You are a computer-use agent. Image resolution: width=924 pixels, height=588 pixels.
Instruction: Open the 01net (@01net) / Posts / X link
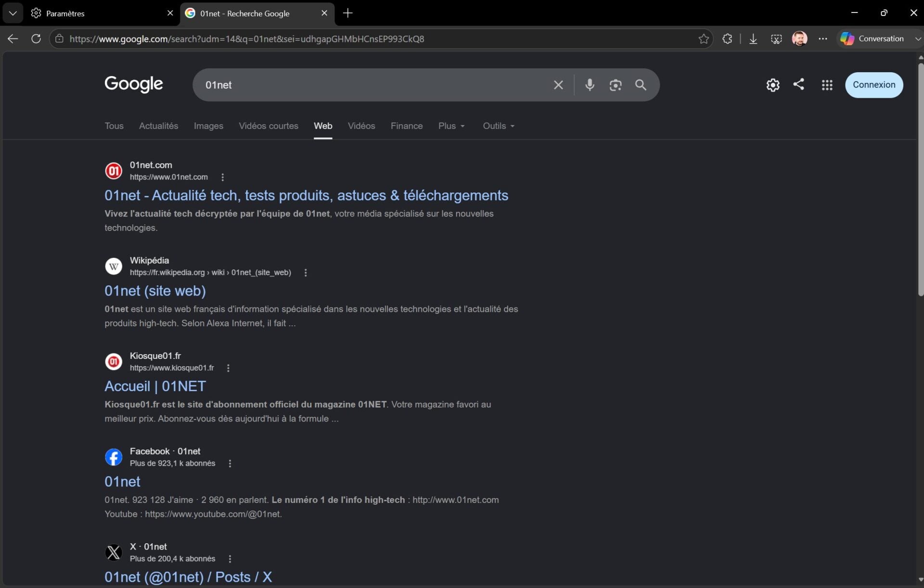tap(188, 577)
